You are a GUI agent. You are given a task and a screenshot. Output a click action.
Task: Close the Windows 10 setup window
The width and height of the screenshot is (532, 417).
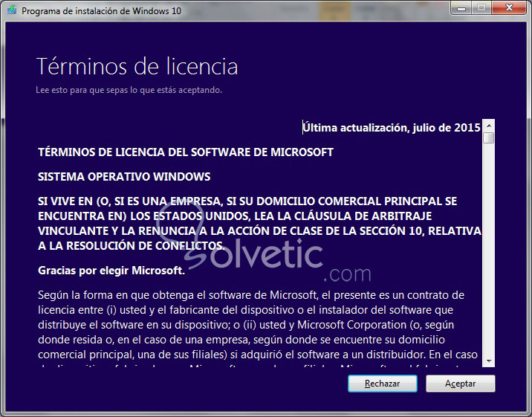509,8
